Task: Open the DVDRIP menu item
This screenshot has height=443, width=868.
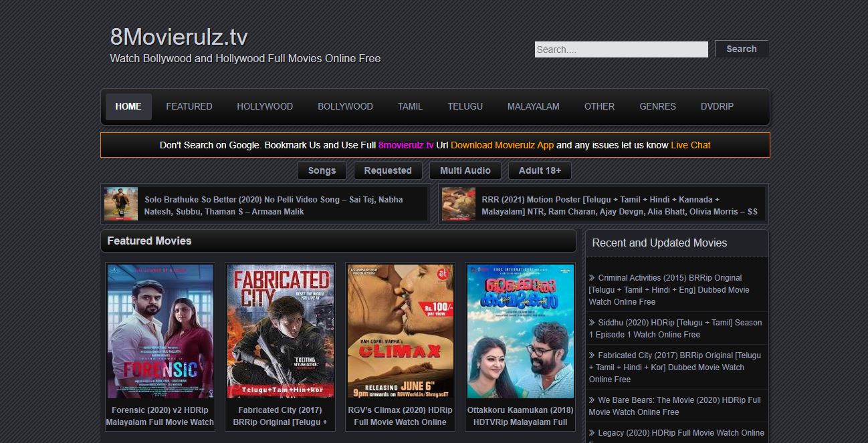Action: (x=717, y=106)
